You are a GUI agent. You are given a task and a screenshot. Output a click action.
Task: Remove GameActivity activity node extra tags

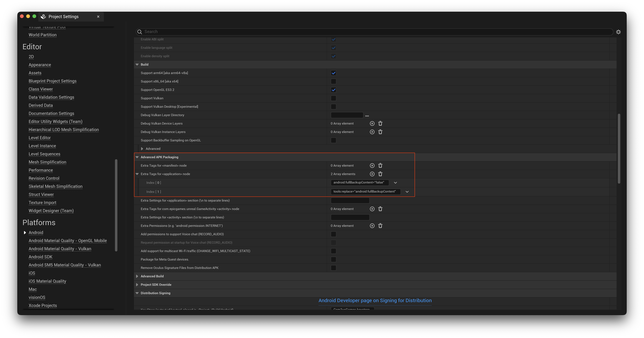click(x=380, y=209)
